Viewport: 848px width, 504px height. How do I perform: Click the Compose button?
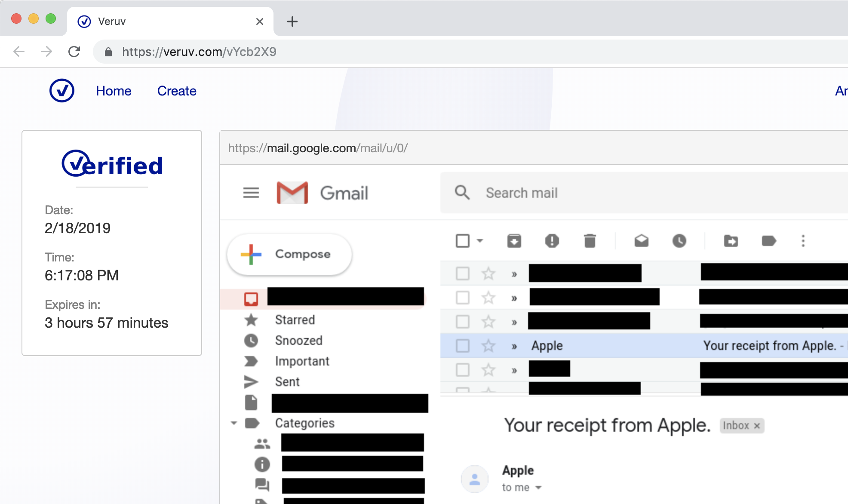tap(289, 254)
